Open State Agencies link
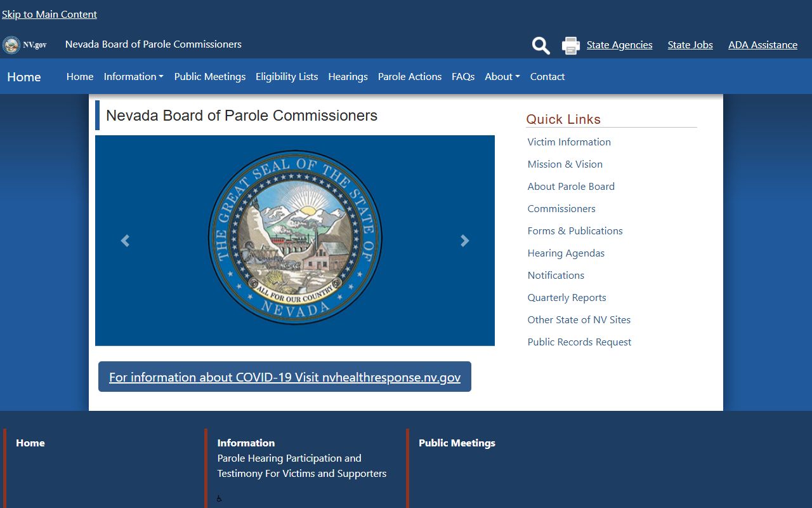812x508 pixels. pos(620,45)
